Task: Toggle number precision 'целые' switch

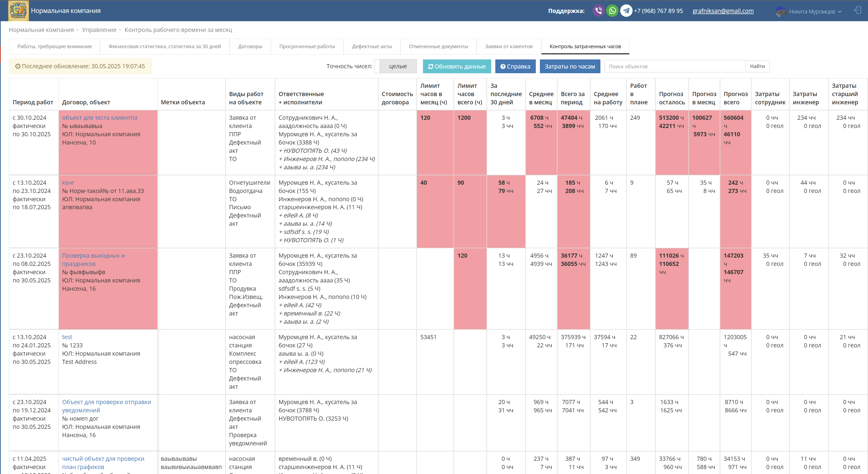Action: coord(395,66)
